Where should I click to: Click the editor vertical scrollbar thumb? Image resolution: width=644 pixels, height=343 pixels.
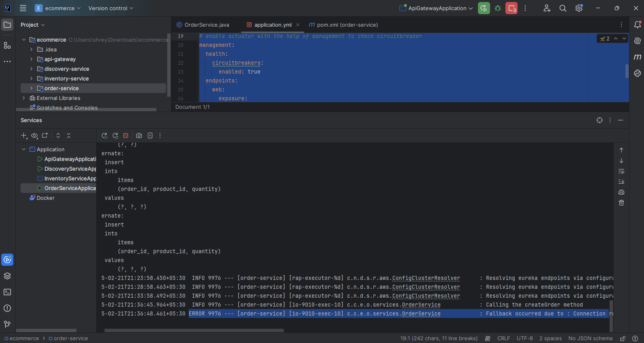click(627, 71)
